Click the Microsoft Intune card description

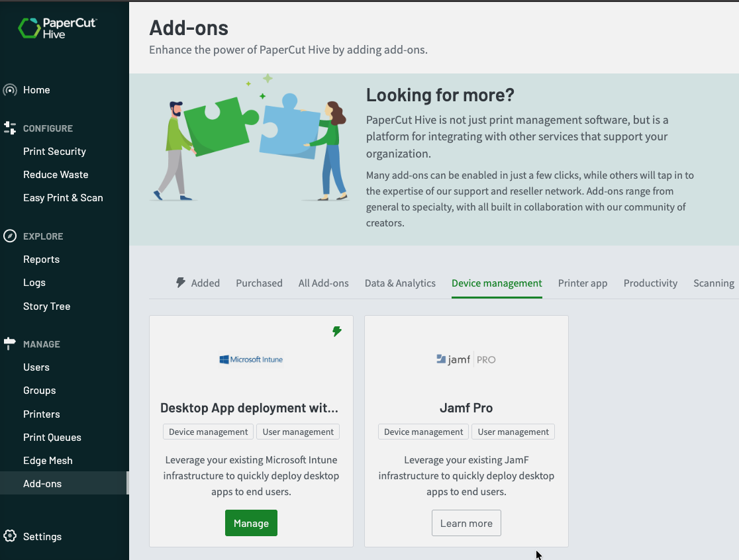point(251,476)
